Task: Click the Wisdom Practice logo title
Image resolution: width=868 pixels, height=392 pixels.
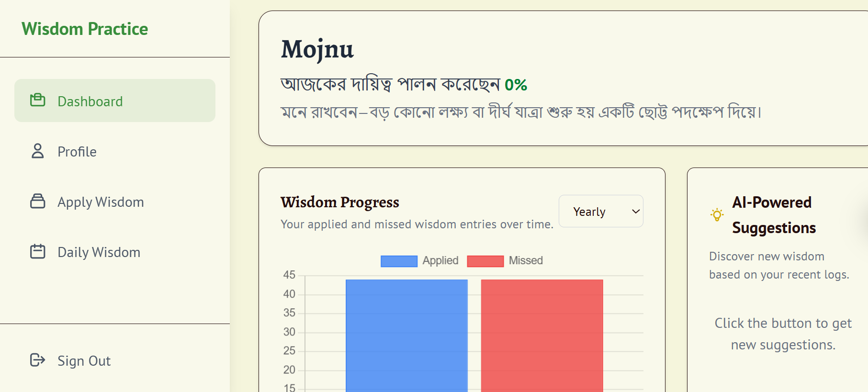Action: [85, 29]
